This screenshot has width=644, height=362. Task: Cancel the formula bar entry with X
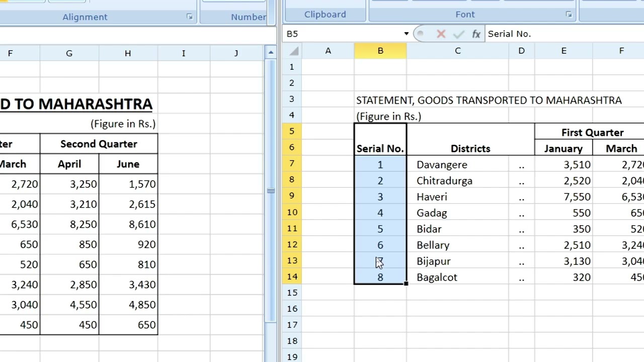tap(441, 34)
